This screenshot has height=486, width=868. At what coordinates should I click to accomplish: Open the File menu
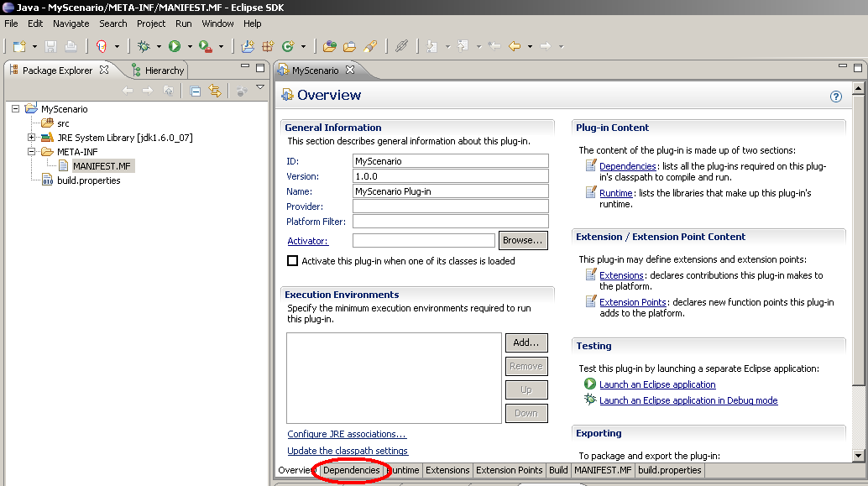point(11,24)
